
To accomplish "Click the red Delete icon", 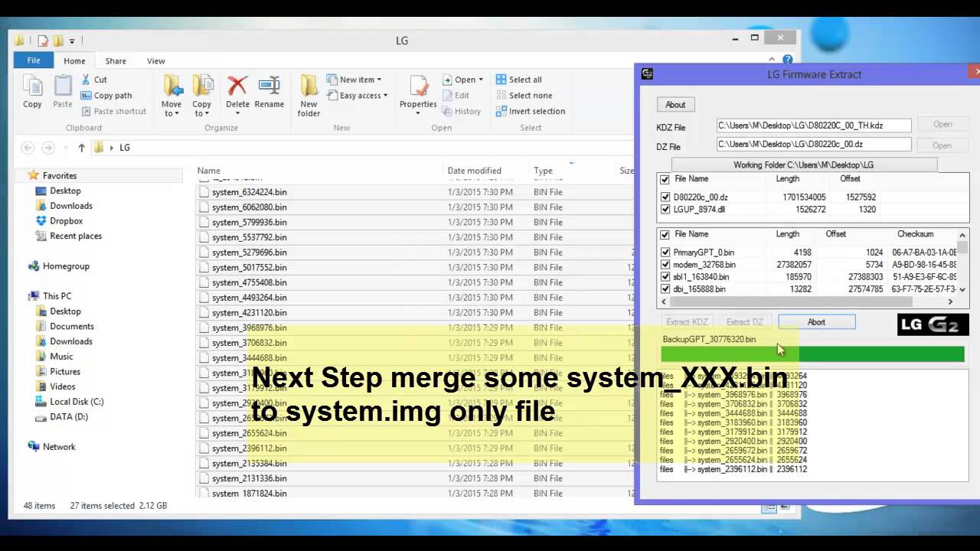I will (x=237, y=85).
